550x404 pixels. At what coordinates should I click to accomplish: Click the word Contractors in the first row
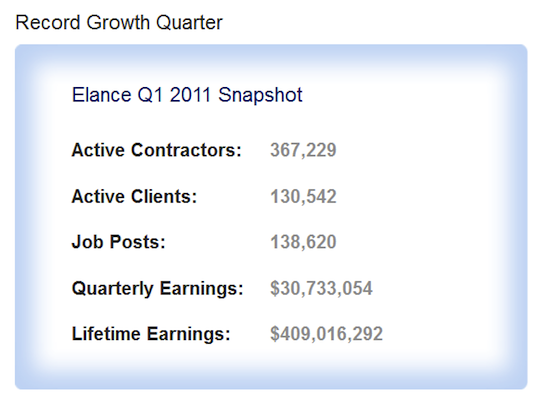click(x=186, y=150)
